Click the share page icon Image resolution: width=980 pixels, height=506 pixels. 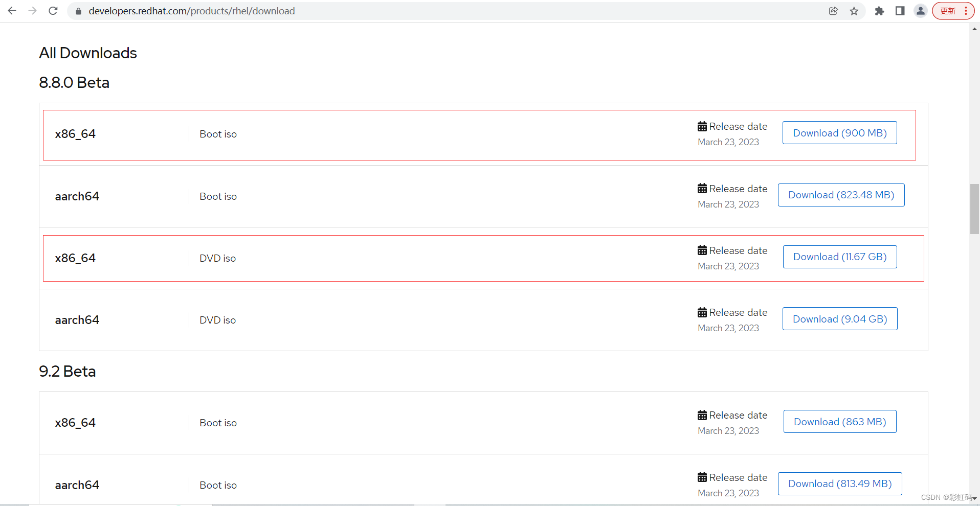(x=833, y=11)
